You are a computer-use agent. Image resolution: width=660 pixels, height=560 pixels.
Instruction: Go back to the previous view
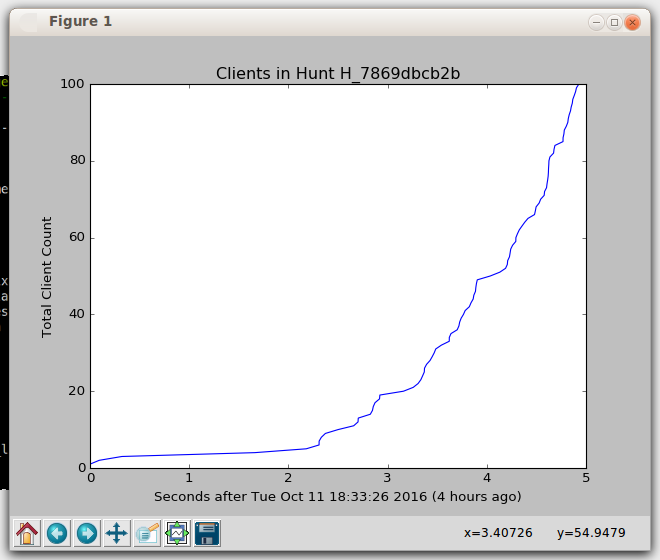[x=57, y=533]
